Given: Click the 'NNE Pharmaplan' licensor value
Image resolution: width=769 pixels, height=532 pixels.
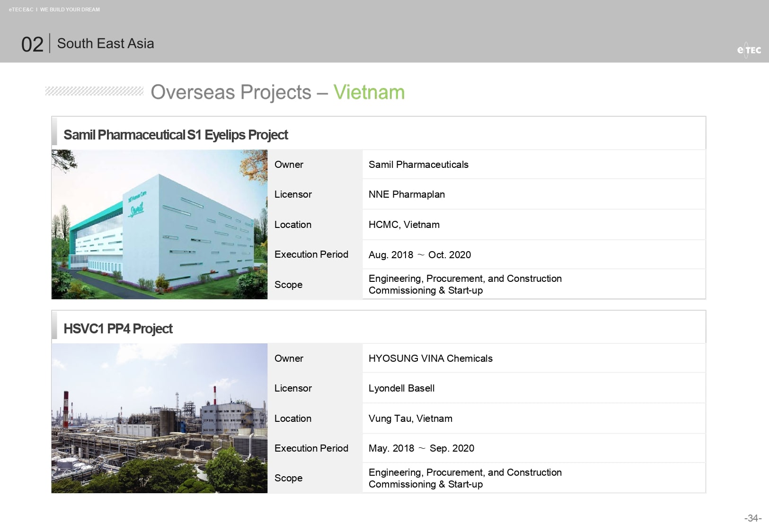Looking at the screenshot, I should [x=407, y=194].
